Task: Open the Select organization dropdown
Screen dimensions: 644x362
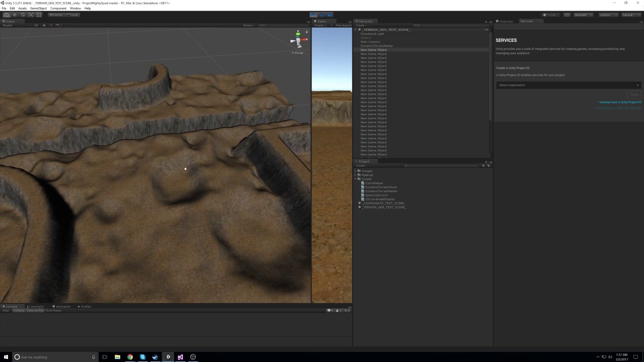Action: pos(568,85)
